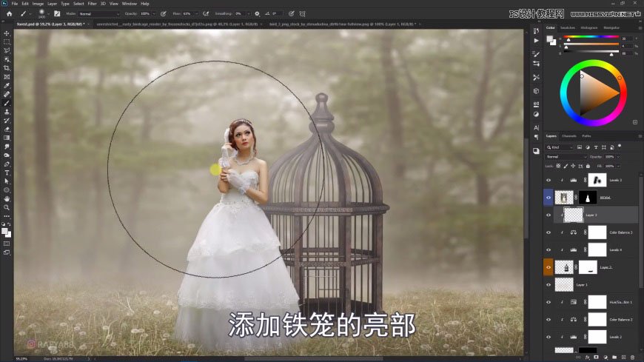This screenshot has height=362, width=644.
Task: Select the Lasso tool
Action: coord(7,50)
